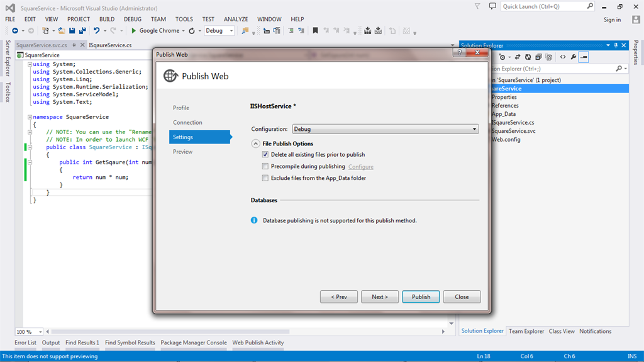
Task: Click the Configure link beside Precompile option
Action: tap(361, 167)
